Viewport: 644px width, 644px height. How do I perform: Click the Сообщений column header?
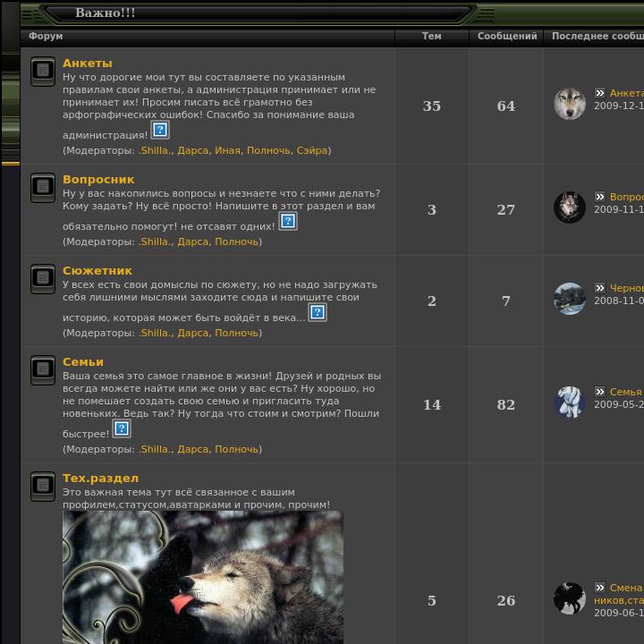pyautogui.click(x=507, y=36)
